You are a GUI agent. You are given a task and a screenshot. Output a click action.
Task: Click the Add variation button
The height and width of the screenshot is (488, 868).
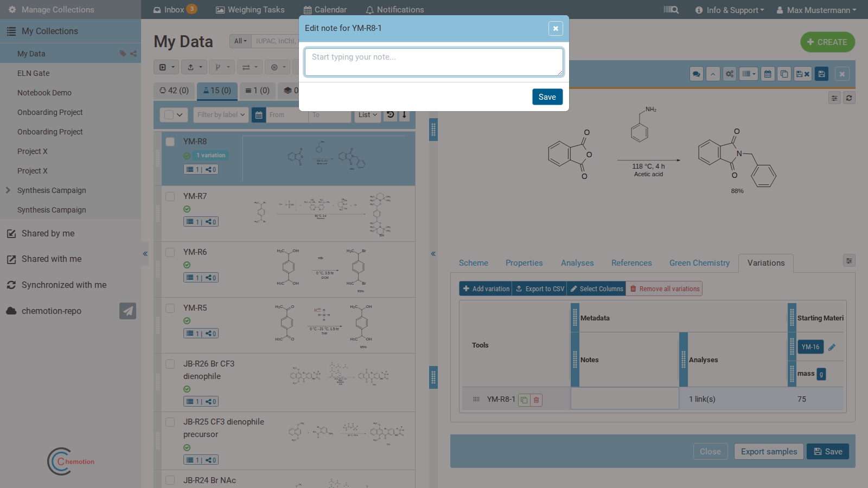[486, 289]
